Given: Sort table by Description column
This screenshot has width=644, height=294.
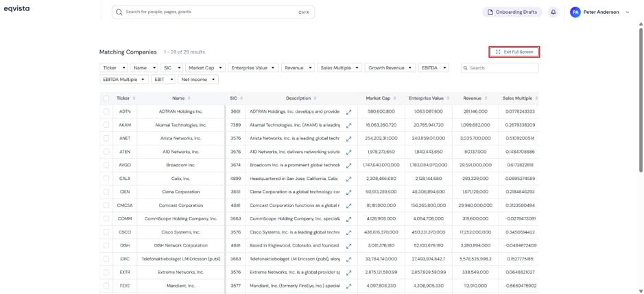Looking at the screenshot, I should [315, 98].
